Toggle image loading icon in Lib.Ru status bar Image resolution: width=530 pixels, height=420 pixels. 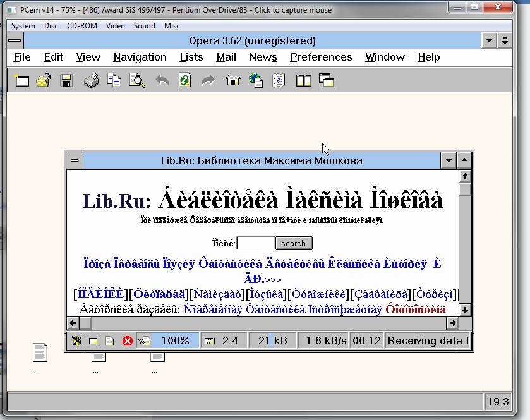pos(76,340)
